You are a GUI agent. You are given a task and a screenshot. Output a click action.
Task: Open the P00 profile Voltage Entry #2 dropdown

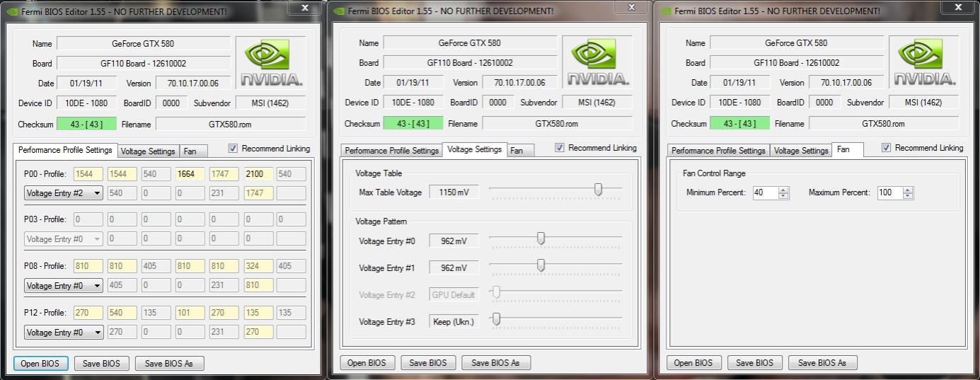[64, 192]
